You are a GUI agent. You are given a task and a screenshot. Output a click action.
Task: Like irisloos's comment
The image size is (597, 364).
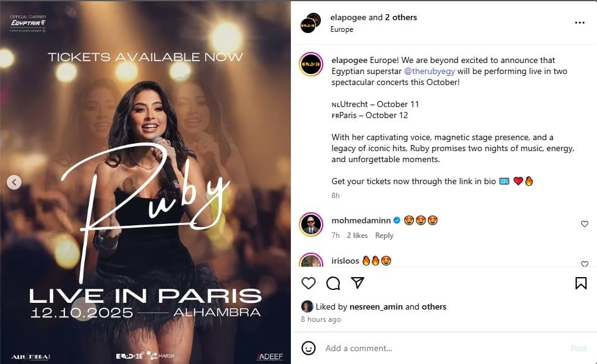coord(584,264)
